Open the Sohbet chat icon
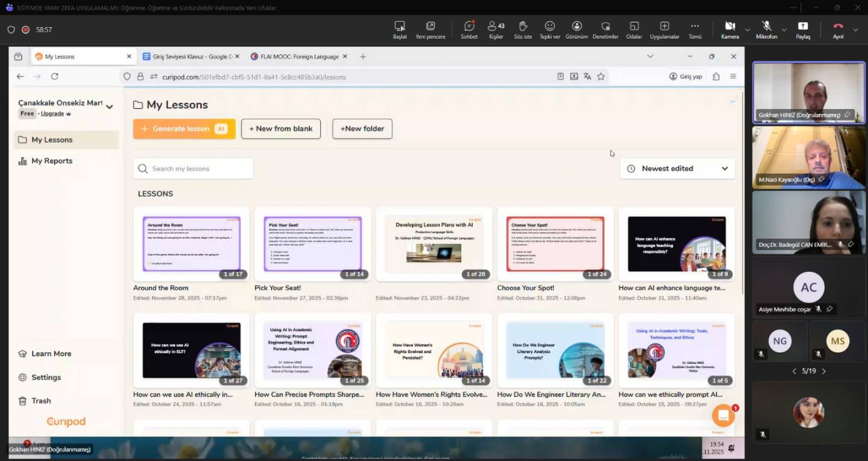This screenshot has width=868, height=461. pyautogui.click(x=469, y=27)
